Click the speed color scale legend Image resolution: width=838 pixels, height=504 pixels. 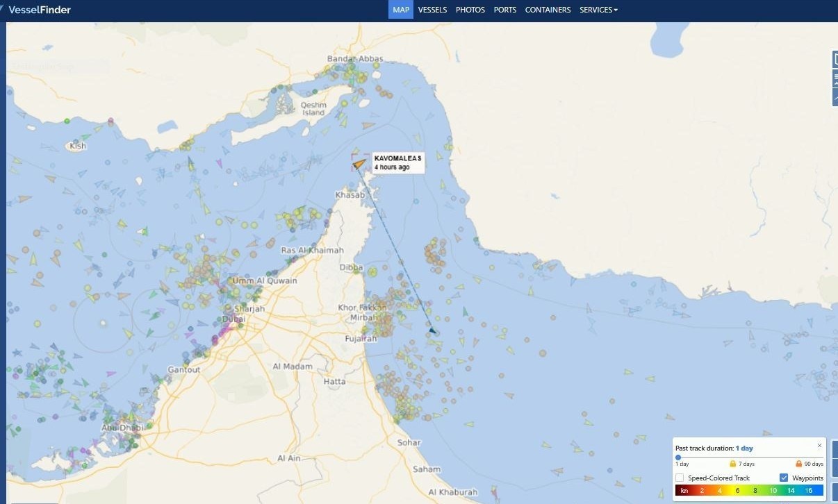tap(749, 490)
